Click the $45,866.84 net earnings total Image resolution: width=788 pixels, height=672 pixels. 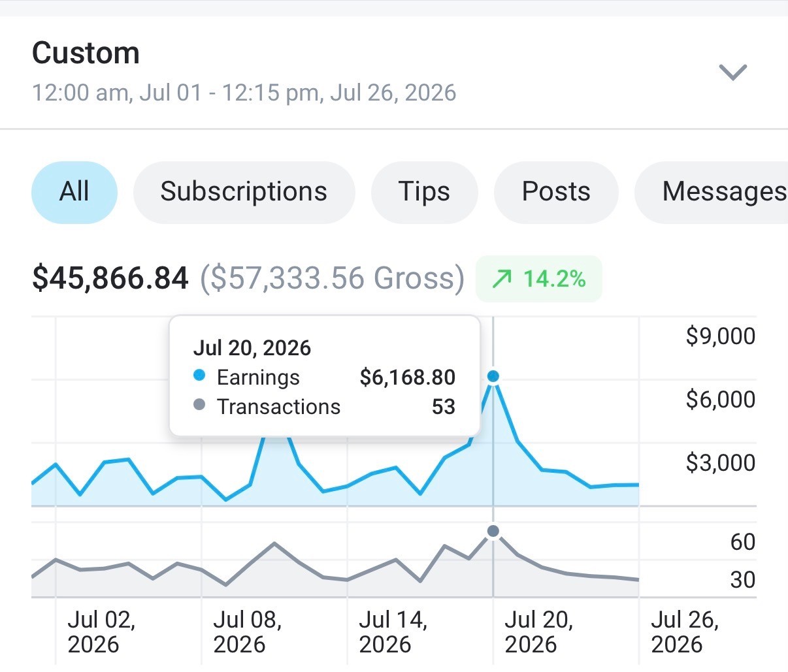pyautogui.click(x=110, y=278)
